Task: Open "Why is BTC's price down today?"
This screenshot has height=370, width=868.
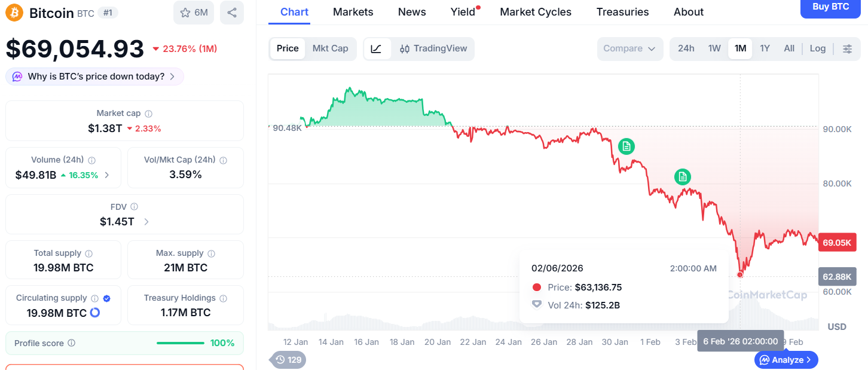Action: (x=96, y=77)
